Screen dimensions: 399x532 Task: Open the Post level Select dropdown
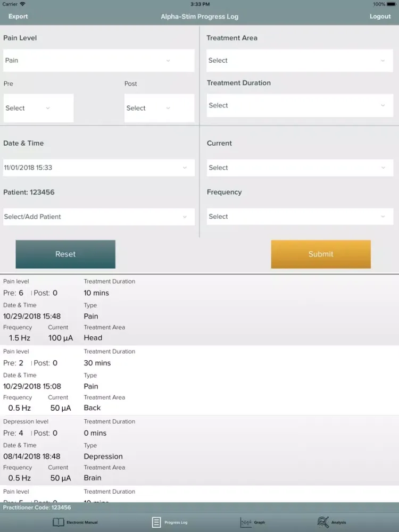coord(159,108)
